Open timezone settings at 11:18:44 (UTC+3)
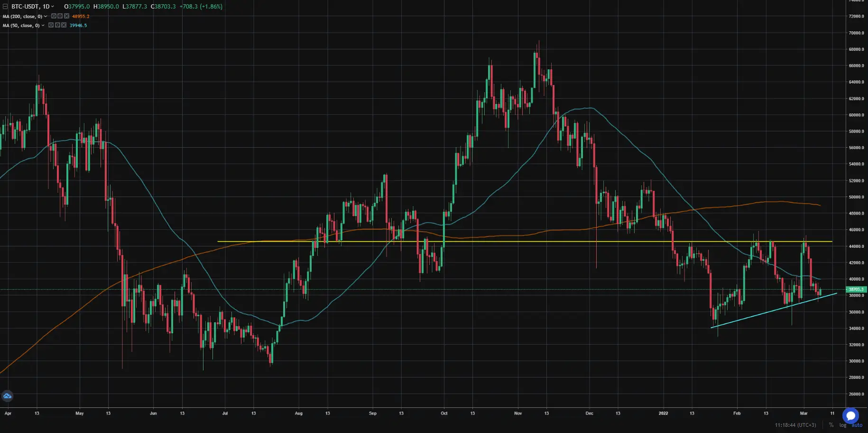 (x=795, y=425)
